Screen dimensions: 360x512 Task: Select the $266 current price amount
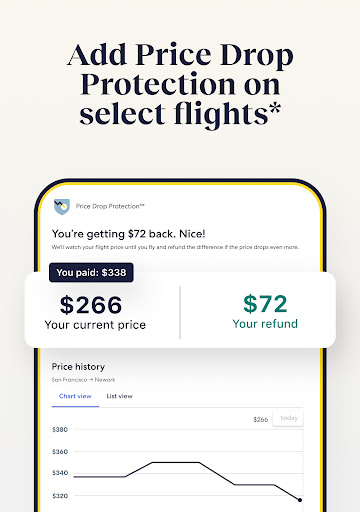[x=91, y=305]
